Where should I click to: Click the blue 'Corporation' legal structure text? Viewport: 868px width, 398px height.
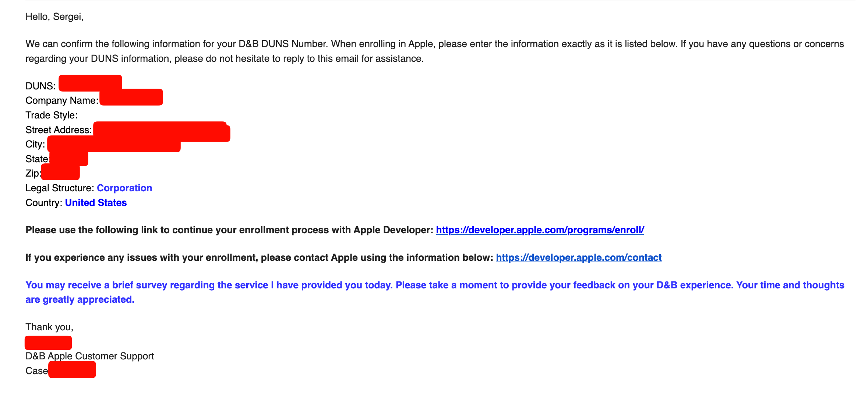[x=124, y=188]
